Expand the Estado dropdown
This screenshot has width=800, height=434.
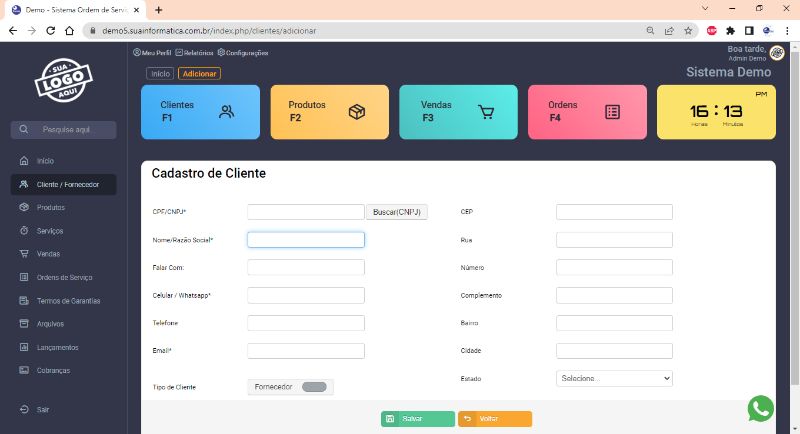coord(614,379)
